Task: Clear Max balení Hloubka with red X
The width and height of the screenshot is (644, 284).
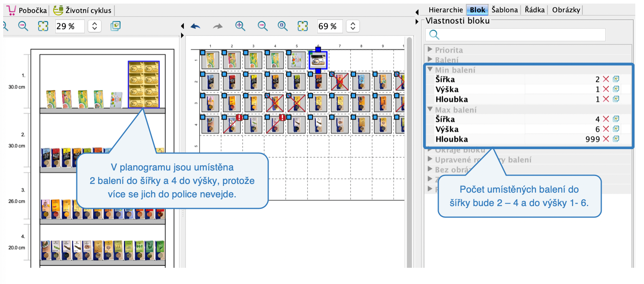Action: pyautogui.click(x=606, y=139)
